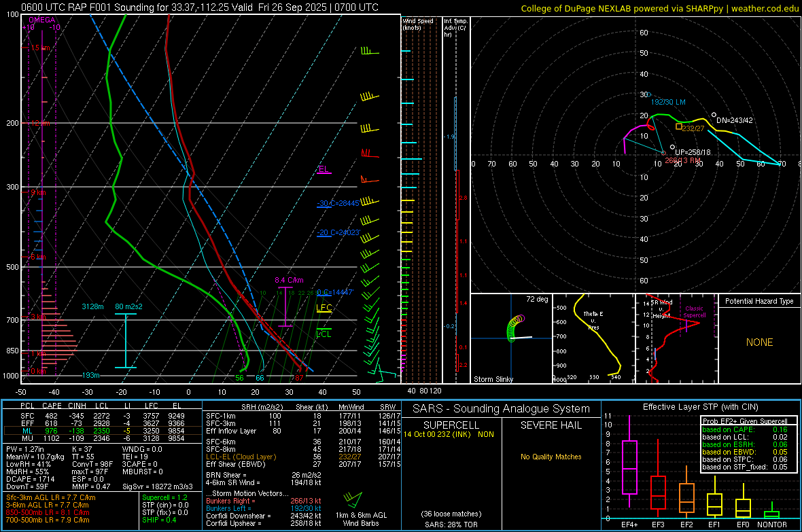Image resolution: width=802 pixels, height=532 pixels.
Task: Click the Supercell = 1.2 composite value
Action: click(x=164, y=497)
